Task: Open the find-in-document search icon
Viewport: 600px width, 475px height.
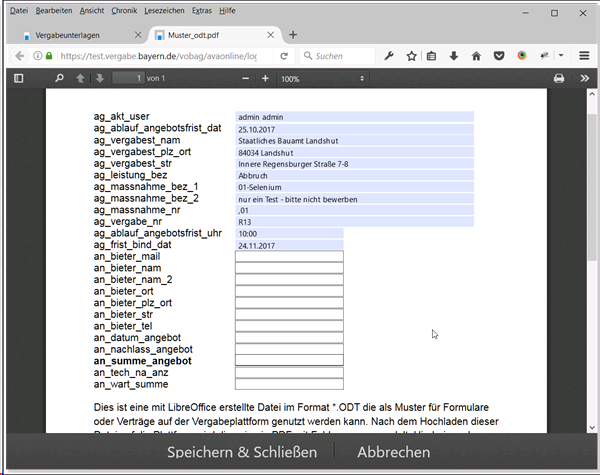Action: pyautogui.click(x=60, y=78)
